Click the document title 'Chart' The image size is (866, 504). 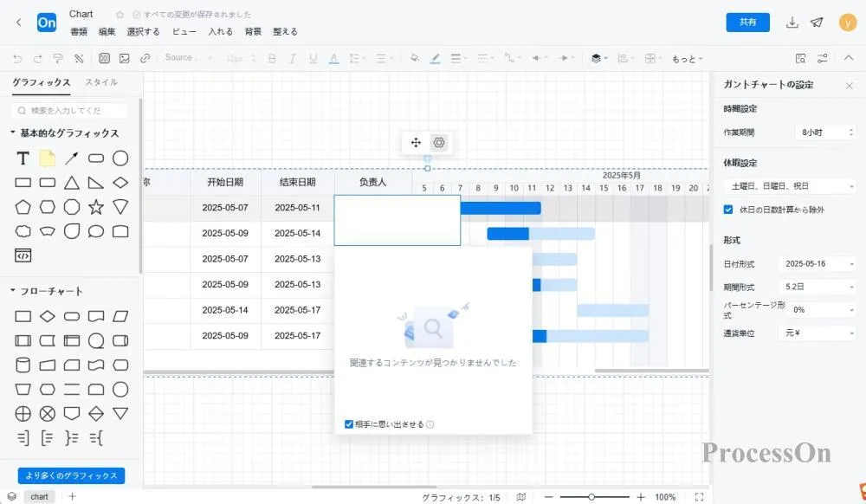pyautogui.click(x=81, y=14)
